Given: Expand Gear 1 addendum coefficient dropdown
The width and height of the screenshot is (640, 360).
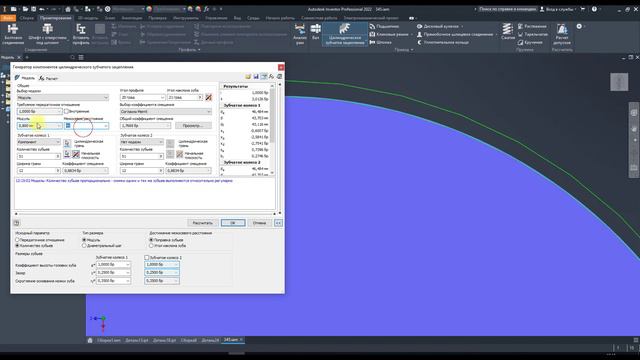Looking at the screenshot, I should coord(128,264).
